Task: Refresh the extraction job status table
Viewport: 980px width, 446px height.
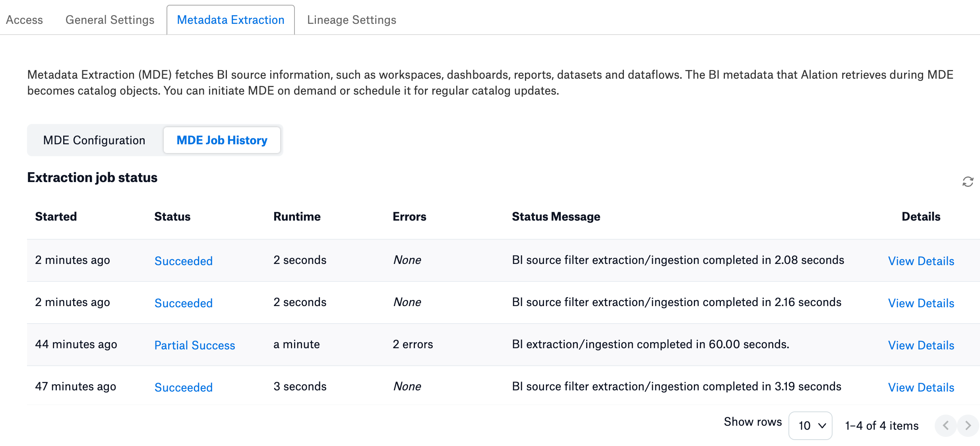Action: (x=968, y=182)
